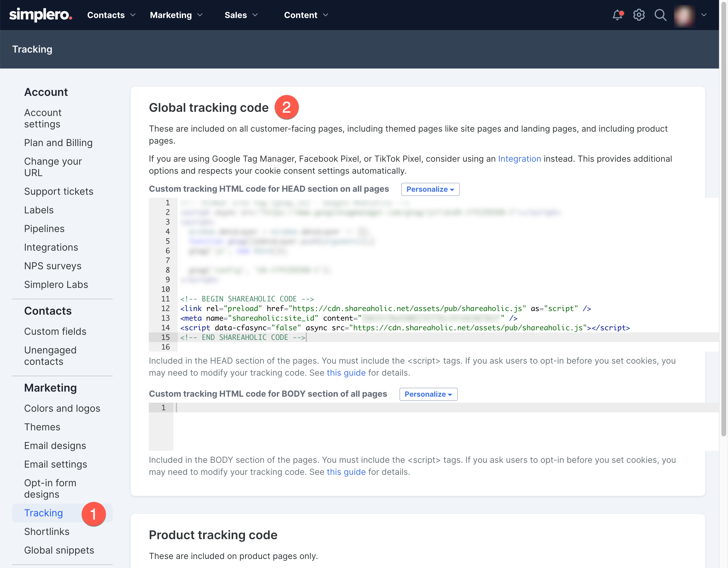The height and width of the screenshot is (568, 728).
Task: Open 'this guide' link under HEAD editor
Action: (x=346, y=373)
